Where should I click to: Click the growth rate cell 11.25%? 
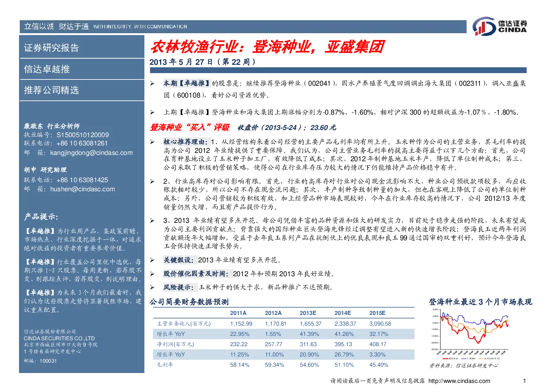click(240, 354)
